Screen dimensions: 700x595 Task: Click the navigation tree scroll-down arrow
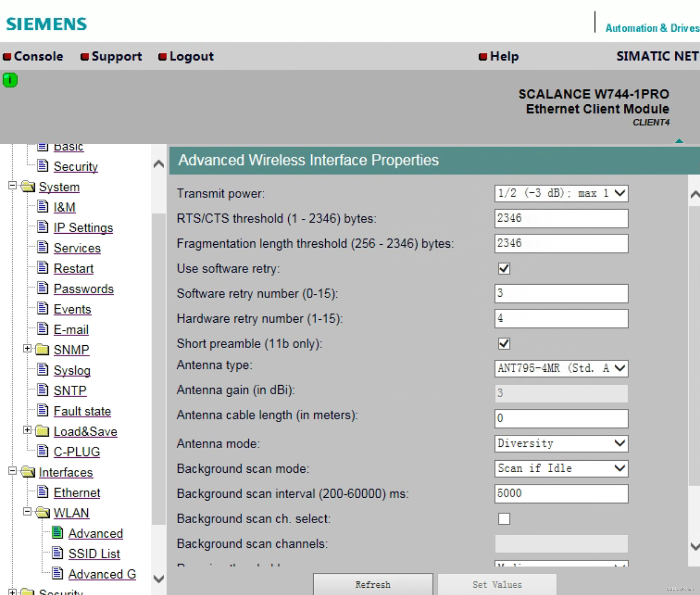coord(159,579)
